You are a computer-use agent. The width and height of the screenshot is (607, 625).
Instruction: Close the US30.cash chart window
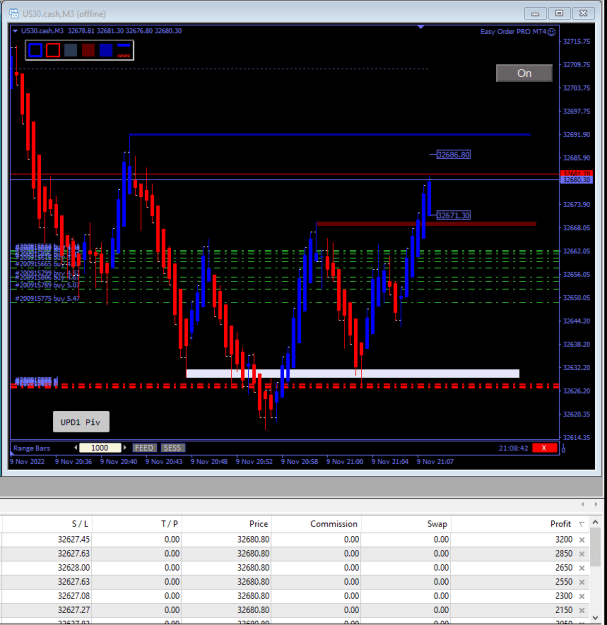tap(583, 14)
